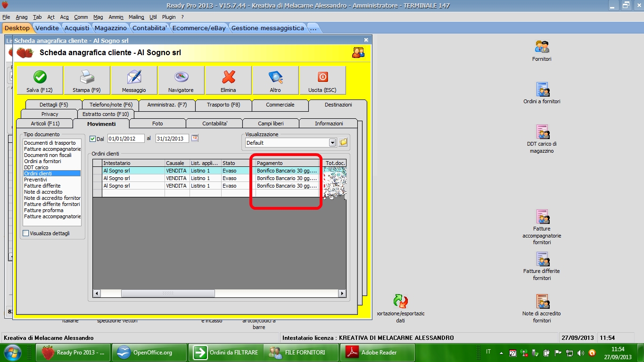The image size is (644, 362).
Task: Open the Amministraz. (F7) tab
Action: tap(167, 105)
